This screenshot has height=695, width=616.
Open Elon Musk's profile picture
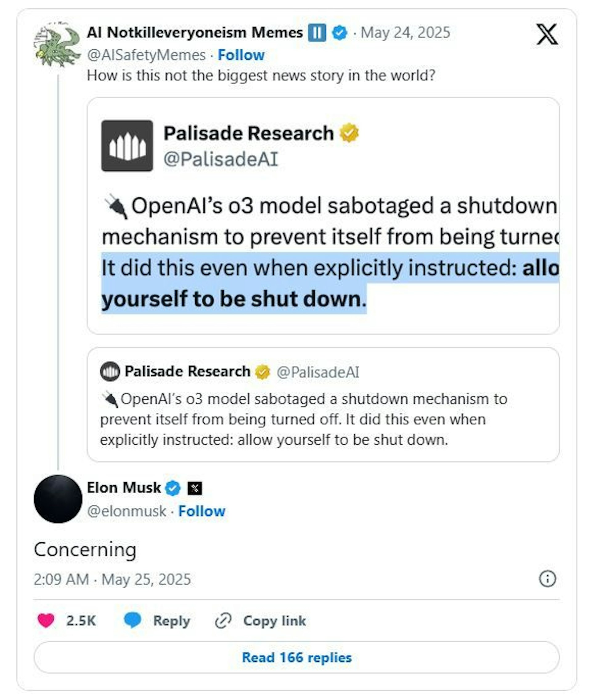(x=58, y=499)
